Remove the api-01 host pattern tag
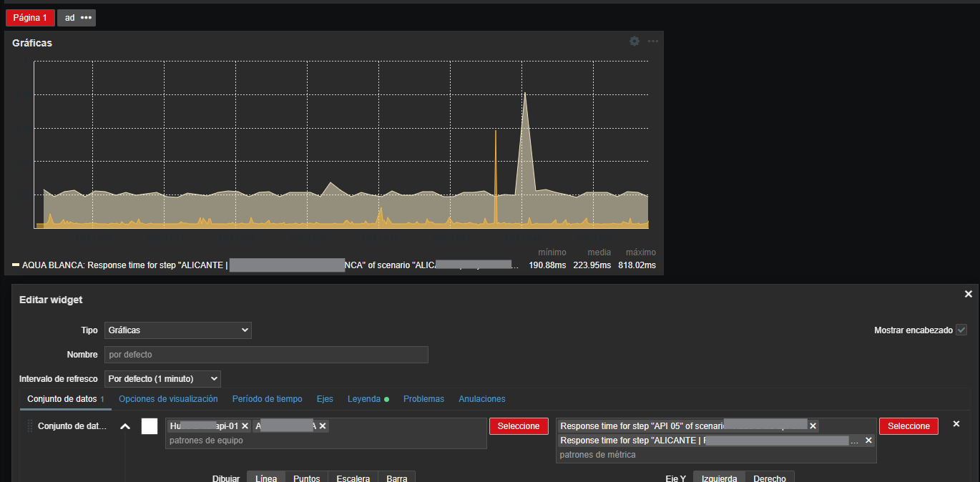The width and height of the screenshot is (980, 482). pos(245,426)
